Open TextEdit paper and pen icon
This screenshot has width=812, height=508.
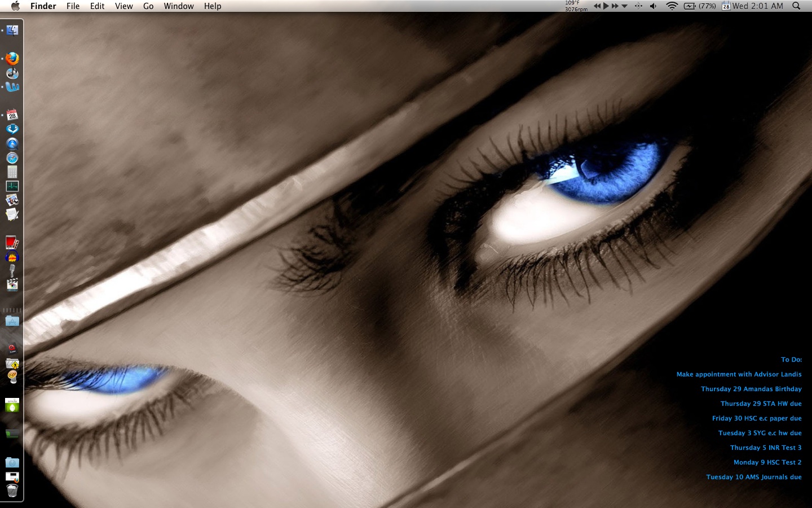point(12,214)
